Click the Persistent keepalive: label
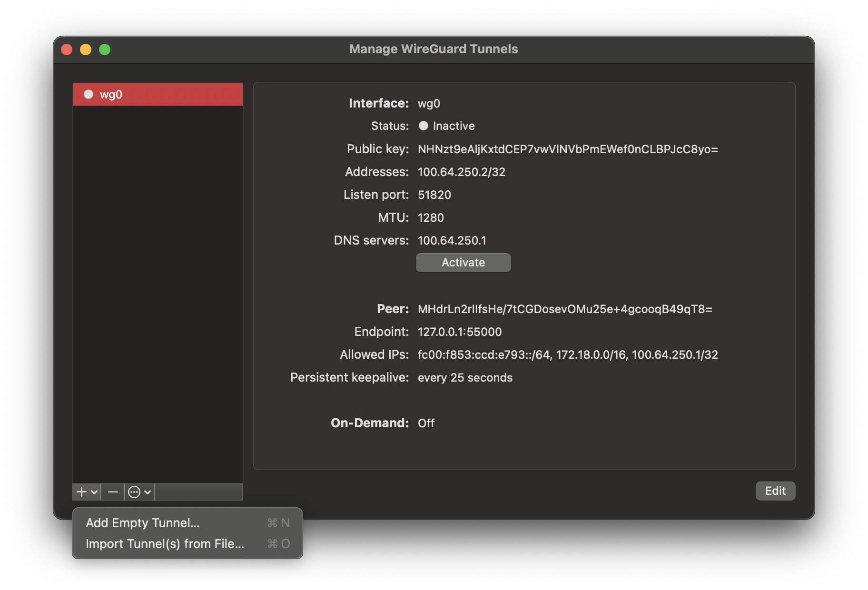 point(350,377)
